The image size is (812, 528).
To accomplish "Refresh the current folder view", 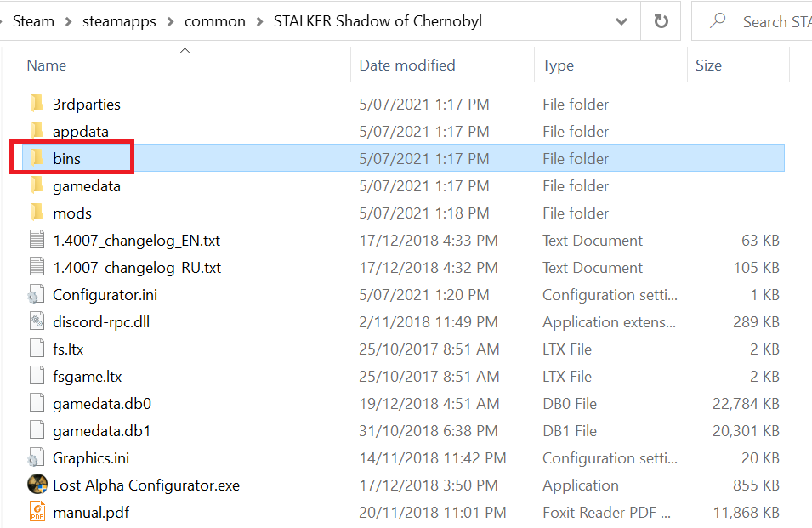I will point(660,21).
